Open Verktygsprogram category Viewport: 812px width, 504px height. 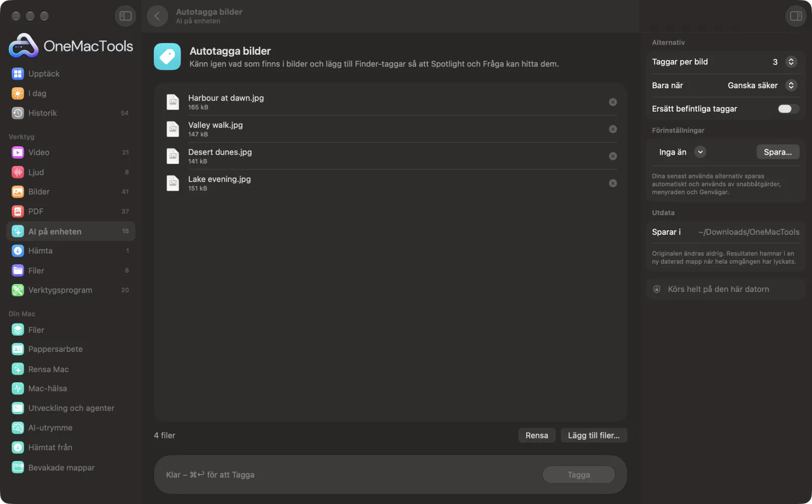(x=71, y=290)
